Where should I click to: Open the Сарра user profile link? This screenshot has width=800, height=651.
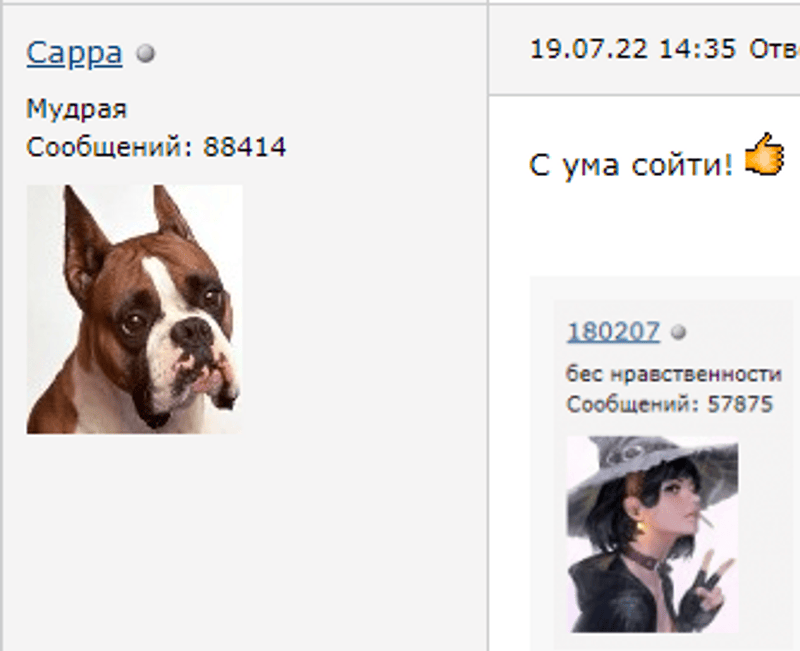click(x=74, y=53)
